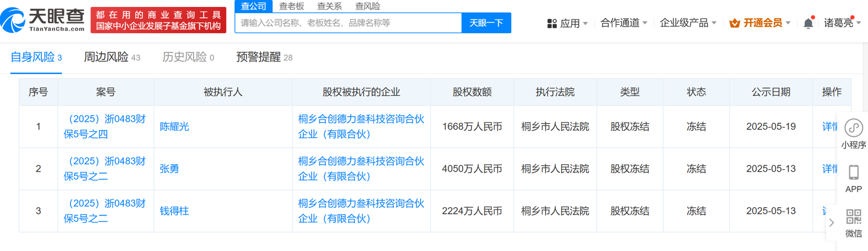Select the 查老板 search tab
The width and height of the screenshot is (868, 251).
[292, 6]
